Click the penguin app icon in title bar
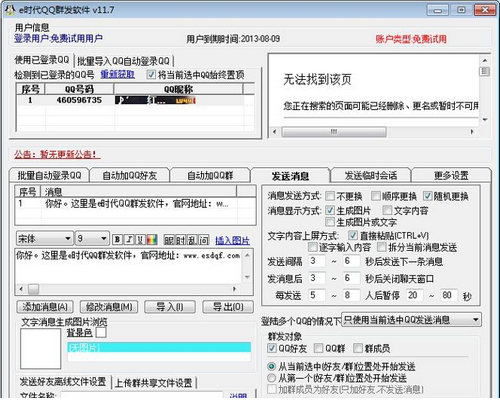The width and height of the screenshot is (500, 413). click(10, 10)
